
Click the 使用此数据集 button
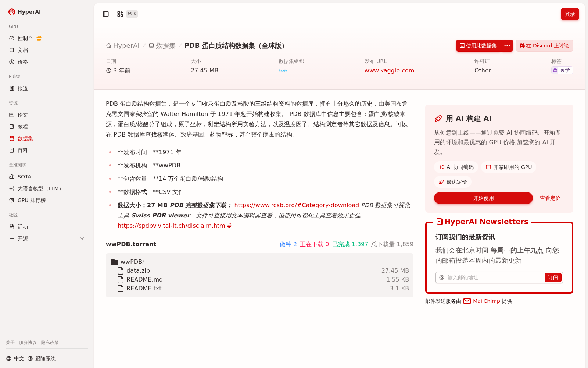point(478,46)
